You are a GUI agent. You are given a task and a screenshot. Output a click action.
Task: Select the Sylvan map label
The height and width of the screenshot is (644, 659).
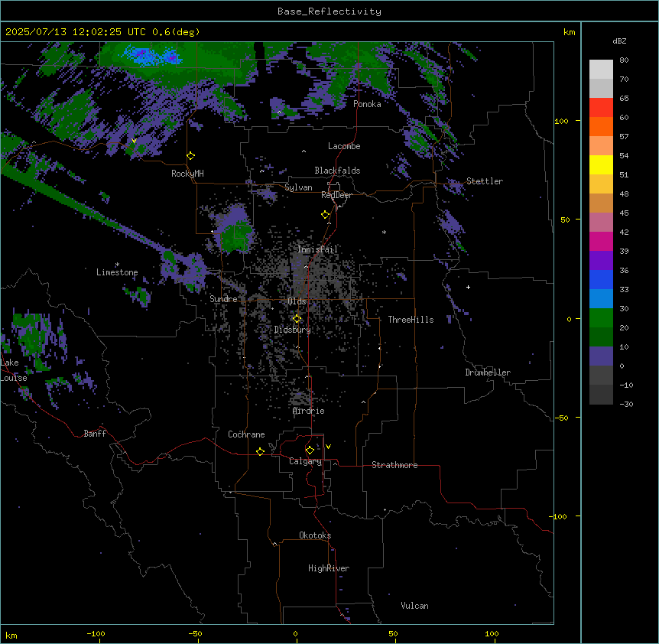coord(298,187)
